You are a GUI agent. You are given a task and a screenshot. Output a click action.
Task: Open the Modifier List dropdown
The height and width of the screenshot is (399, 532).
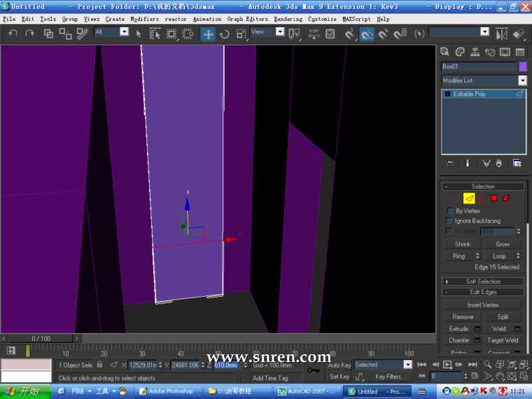point(522,80)
